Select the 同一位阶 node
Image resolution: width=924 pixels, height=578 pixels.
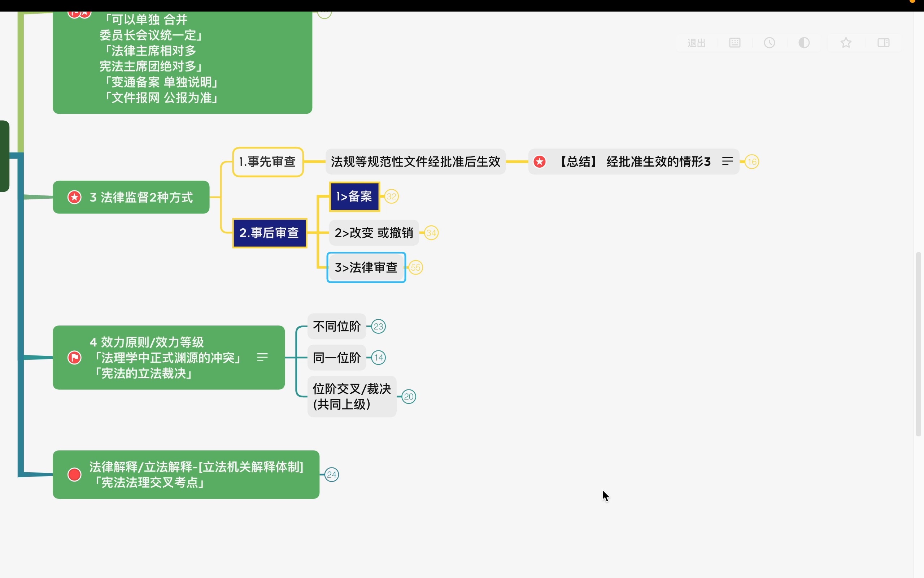tap(337, 358)
